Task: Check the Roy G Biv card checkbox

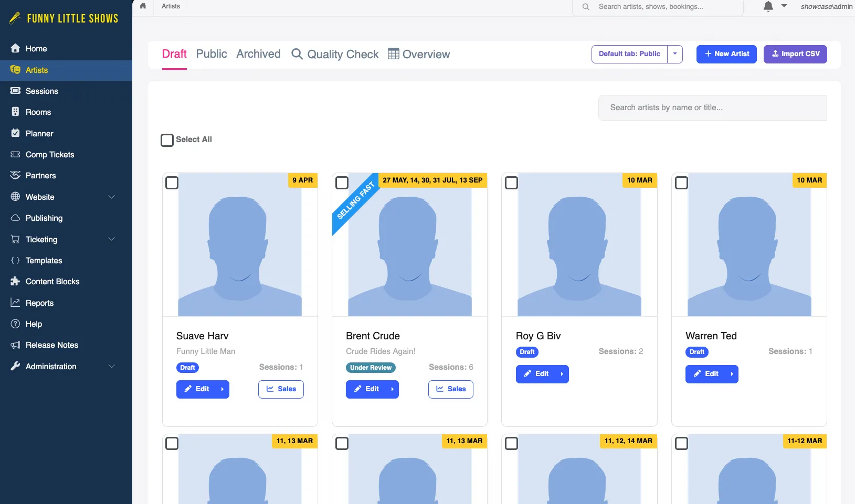Action: [511, 183]
